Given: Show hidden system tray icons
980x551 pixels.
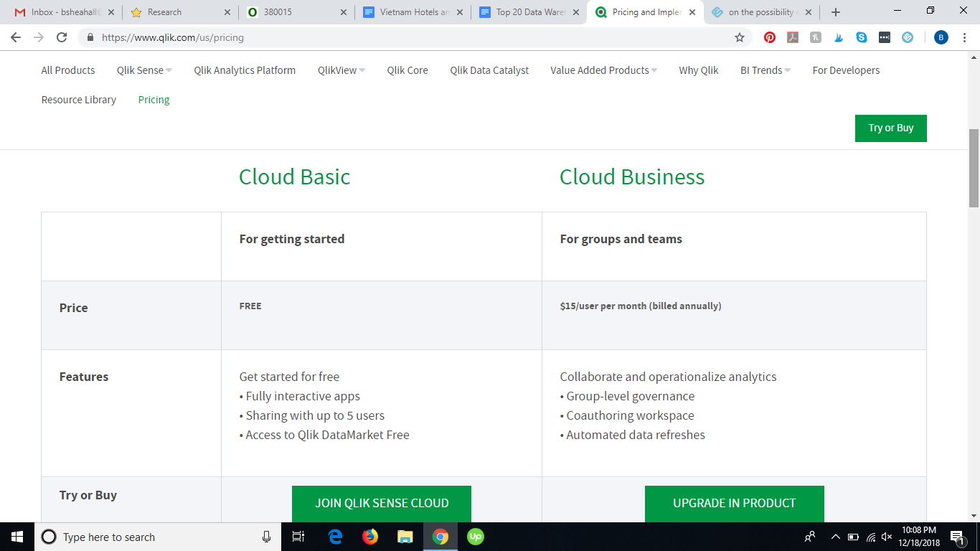Looking at the screenshot, I should tap(835, 537).
